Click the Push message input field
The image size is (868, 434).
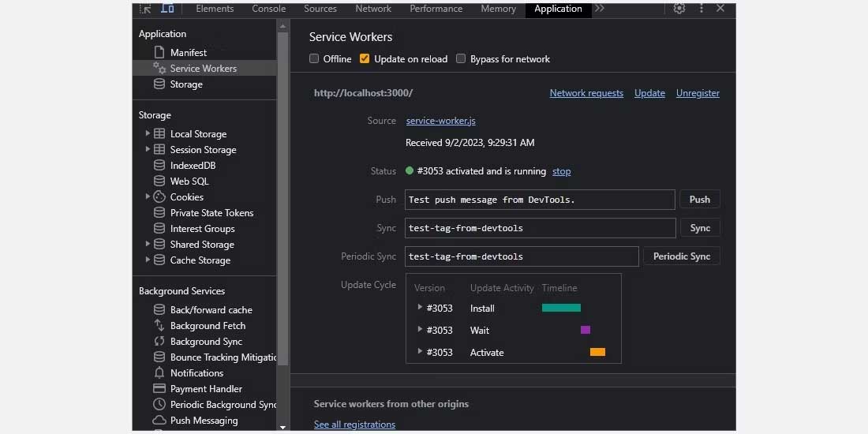point(540,200)
